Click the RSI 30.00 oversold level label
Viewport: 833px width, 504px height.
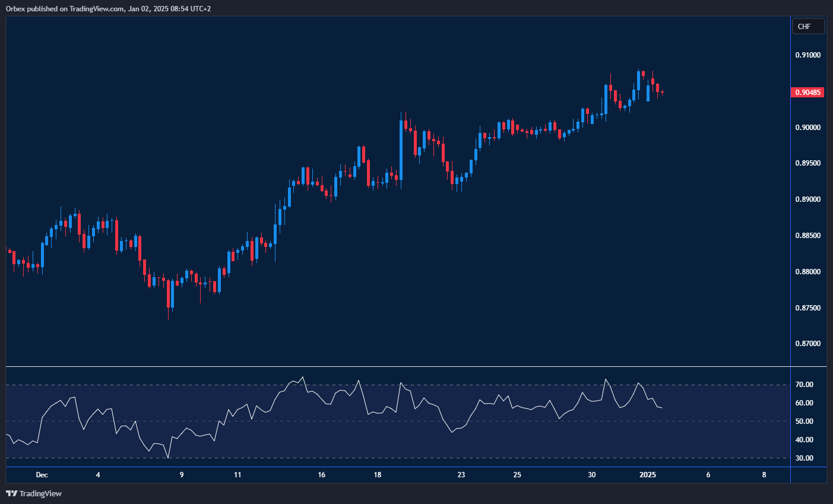(805, 458)
